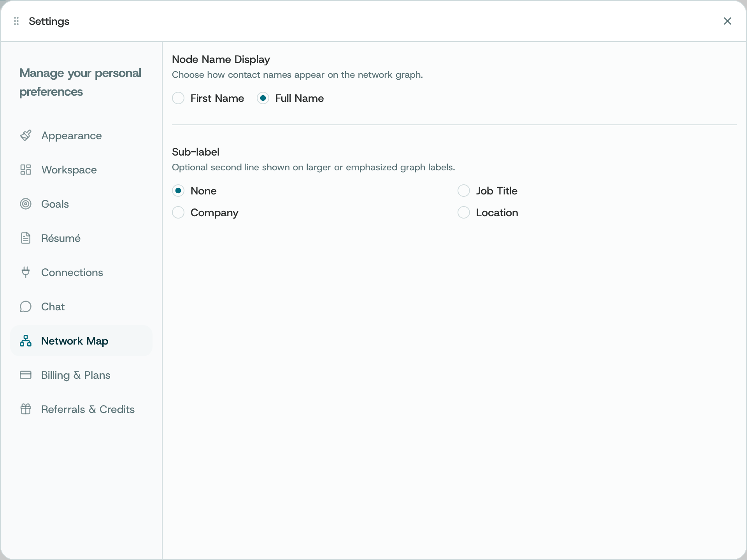The image size is (747, 560).
Task: Click the Settings dialog title
Action: pos(49,21)
